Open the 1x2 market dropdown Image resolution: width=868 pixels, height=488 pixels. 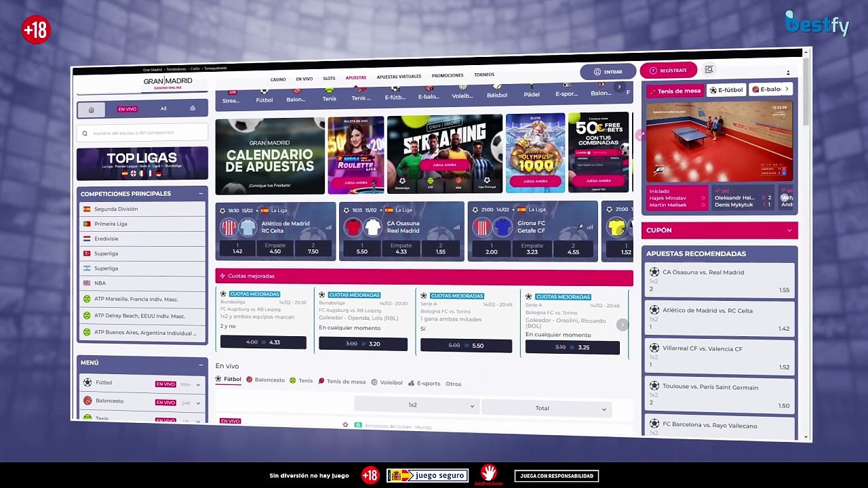pos(416,405)
